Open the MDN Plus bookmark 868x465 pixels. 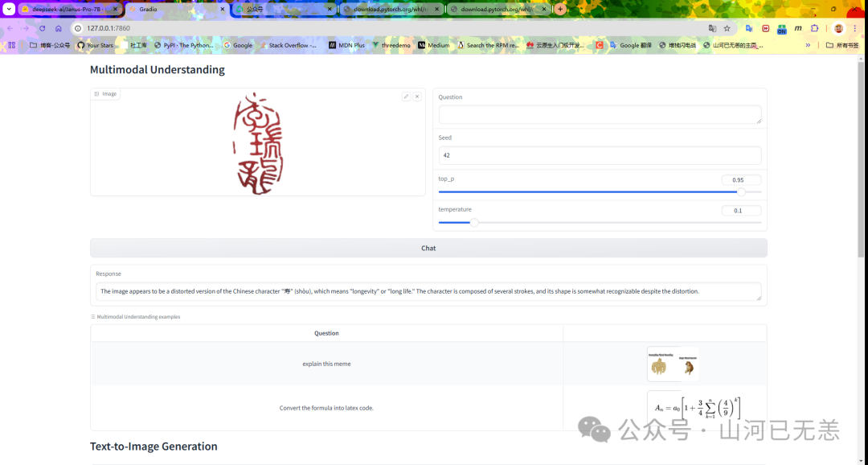(x=346, y=45)
